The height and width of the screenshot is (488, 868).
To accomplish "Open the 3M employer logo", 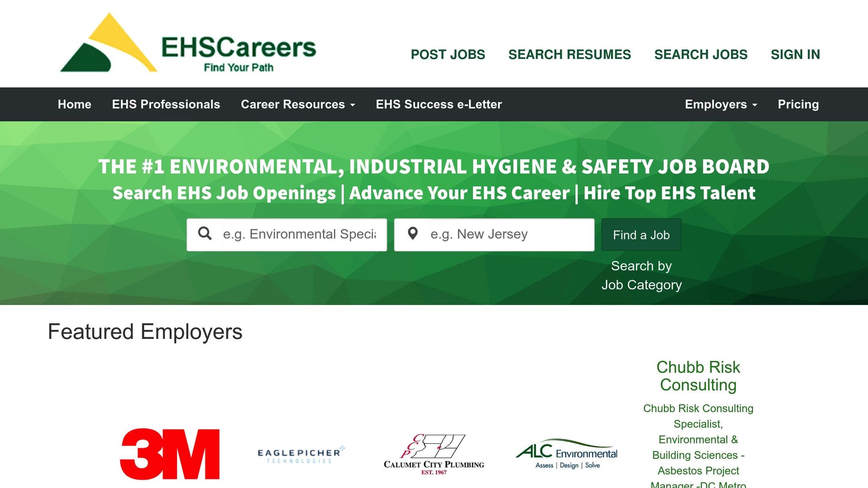I will (170, 454).
